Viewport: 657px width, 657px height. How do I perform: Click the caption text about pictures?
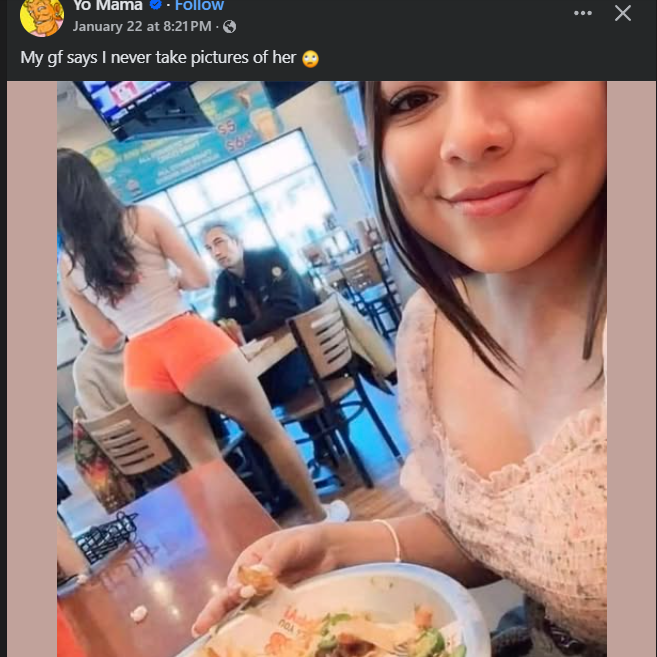[158, 58]
